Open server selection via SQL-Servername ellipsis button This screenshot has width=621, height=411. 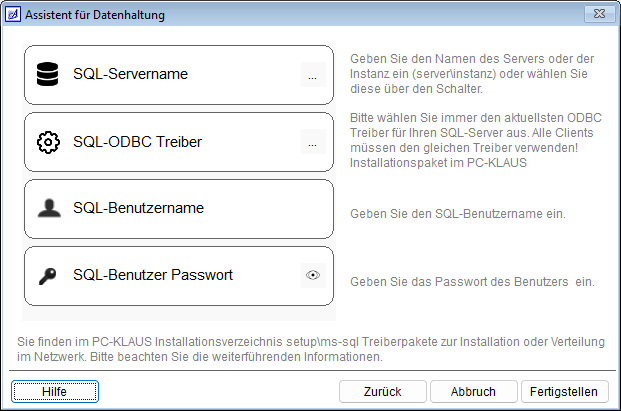312,75
